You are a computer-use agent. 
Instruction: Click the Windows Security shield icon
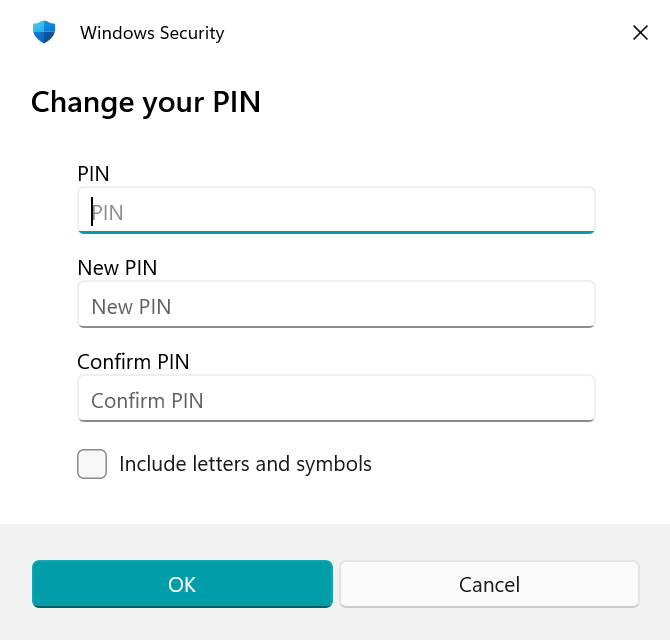pyautogui.click(x=43, y=32)
